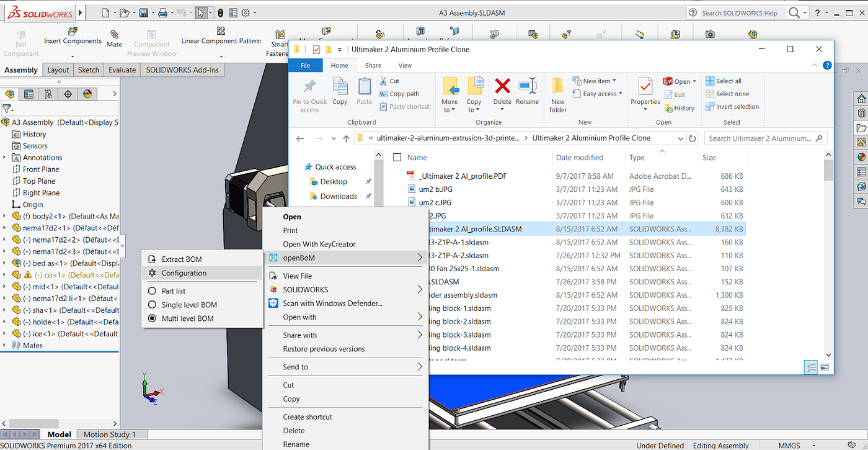Click the Rebuild traffic light icon
The height and width of the screenshot is (450, 868).
click(221, 12)
